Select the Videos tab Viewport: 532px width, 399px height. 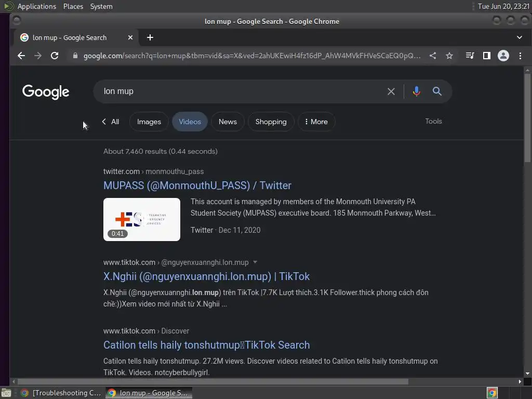pyautogui.click(x=190, y=122)
